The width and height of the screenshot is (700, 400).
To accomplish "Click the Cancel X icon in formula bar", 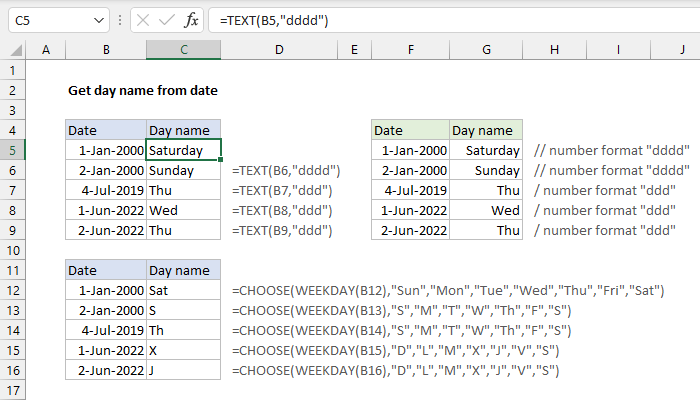I will click(x=141, y=19).
